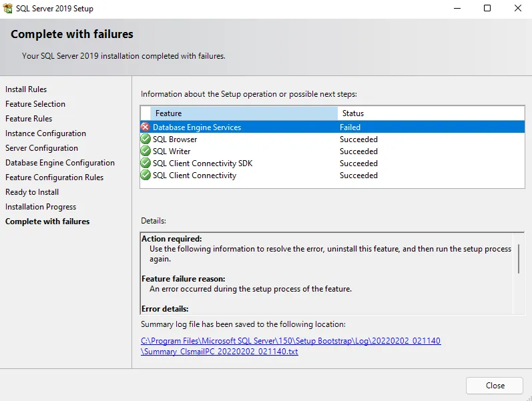This screenshot has height=401, width=532.
Task: Sort by the Feature column header
Action: click(243, 113)
